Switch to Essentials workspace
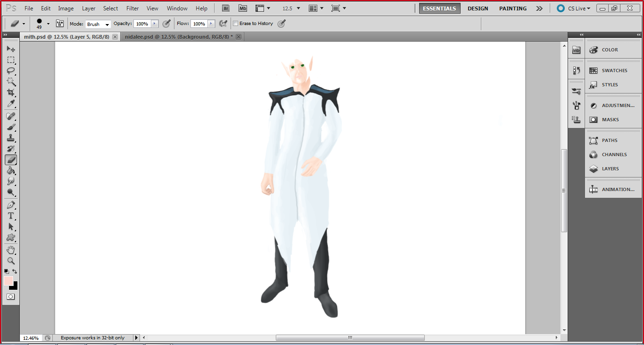644x345 pixels. tap(439, 8)
